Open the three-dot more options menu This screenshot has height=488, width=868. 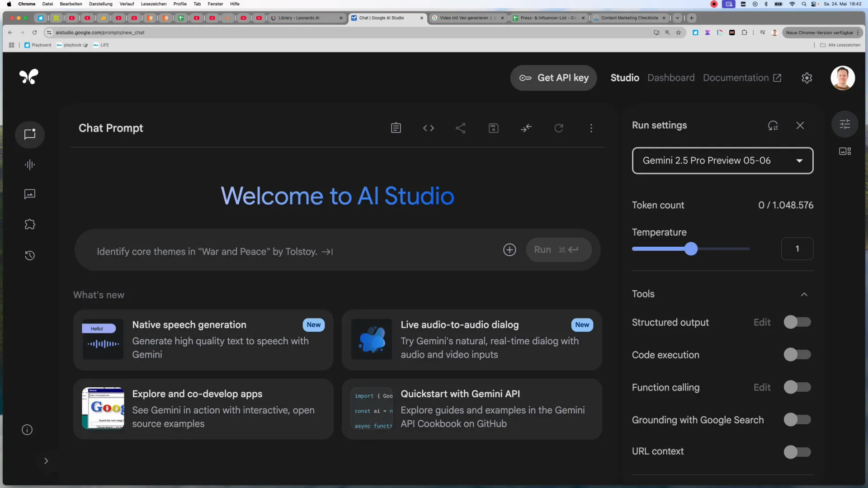coord(591,128)
